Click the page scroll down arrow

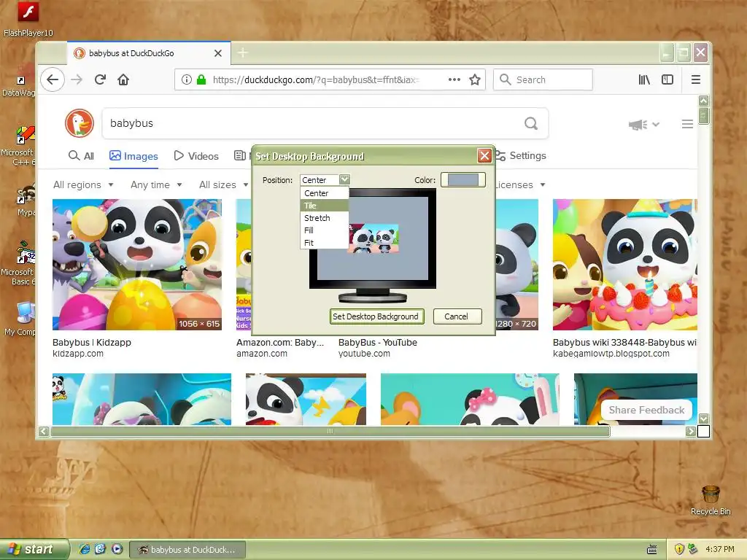703,419
